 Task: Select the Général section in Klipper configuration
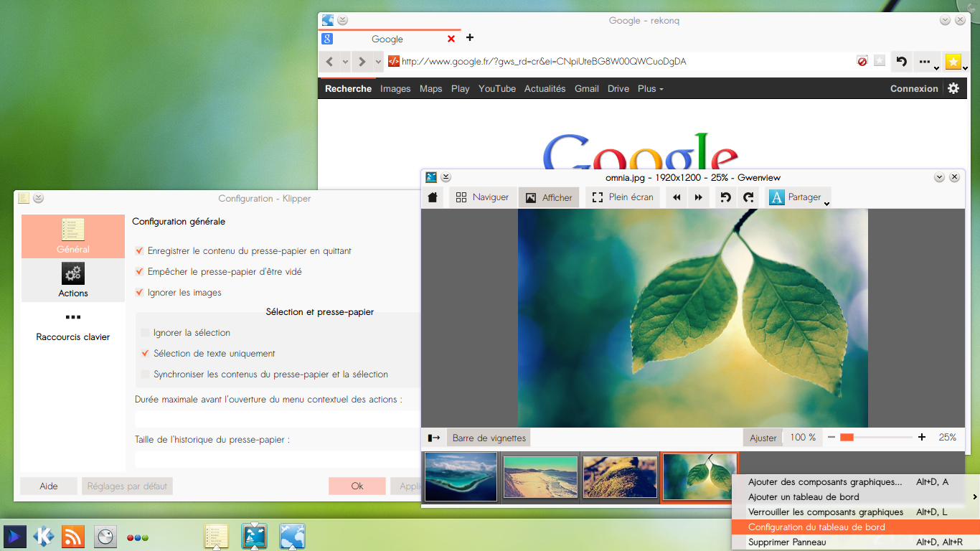pos(73,237)
